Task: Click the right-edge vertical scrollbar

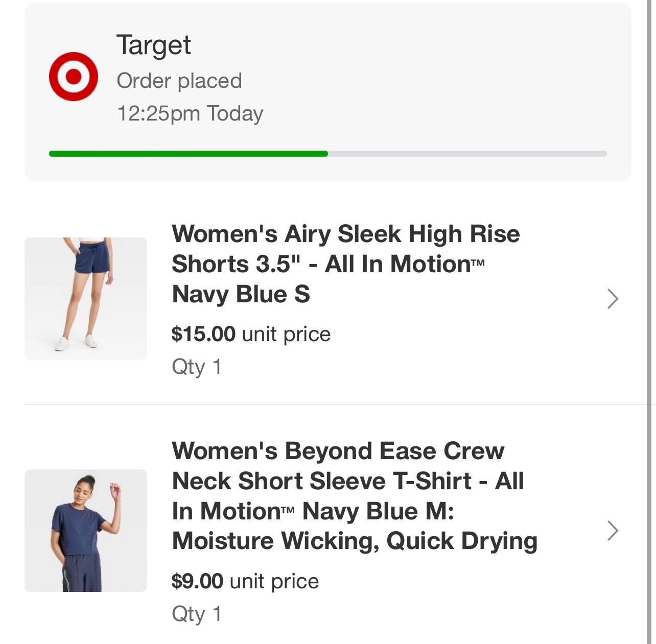Action: (x=649, y=322)
